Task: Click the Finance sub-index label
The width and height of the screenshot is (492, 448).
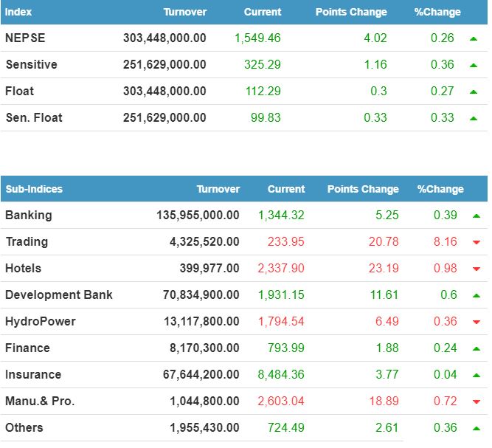Action: coord(27,348)
